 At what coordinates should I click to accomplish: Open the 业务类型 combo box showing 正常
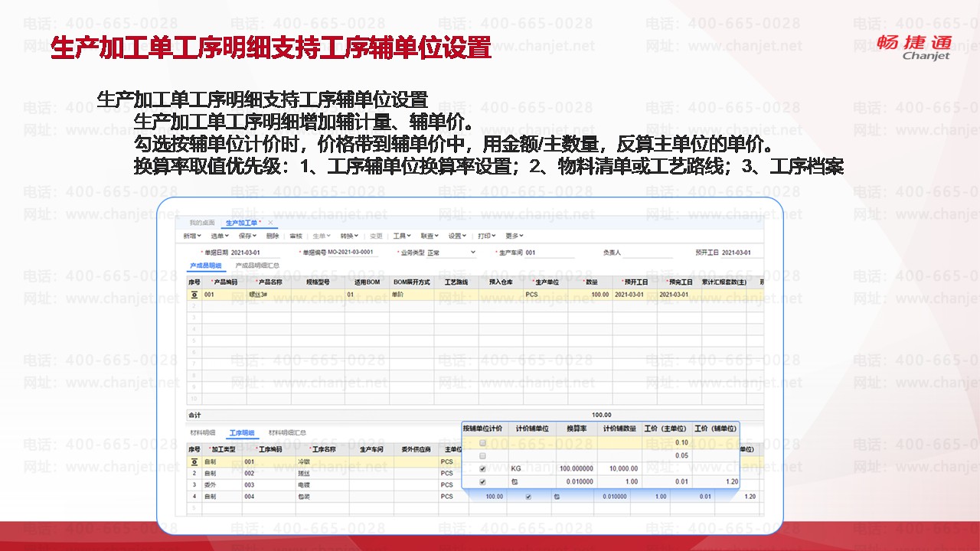[452, 252]
